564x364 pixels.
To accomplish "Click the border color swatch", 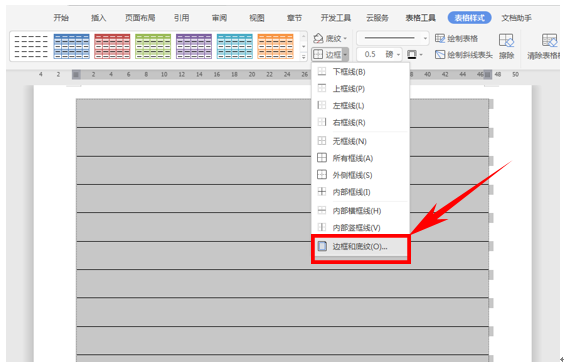I will pos(411,54).
